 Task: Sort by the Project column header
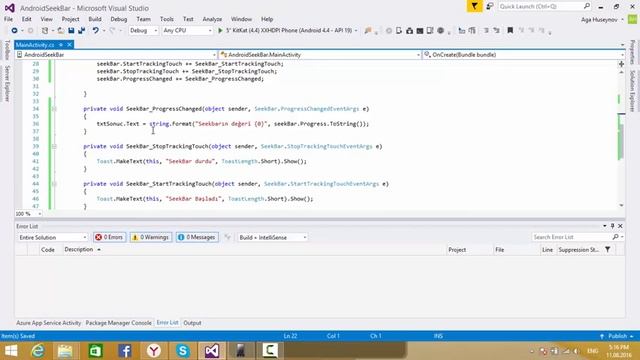[x=457, y=250]
